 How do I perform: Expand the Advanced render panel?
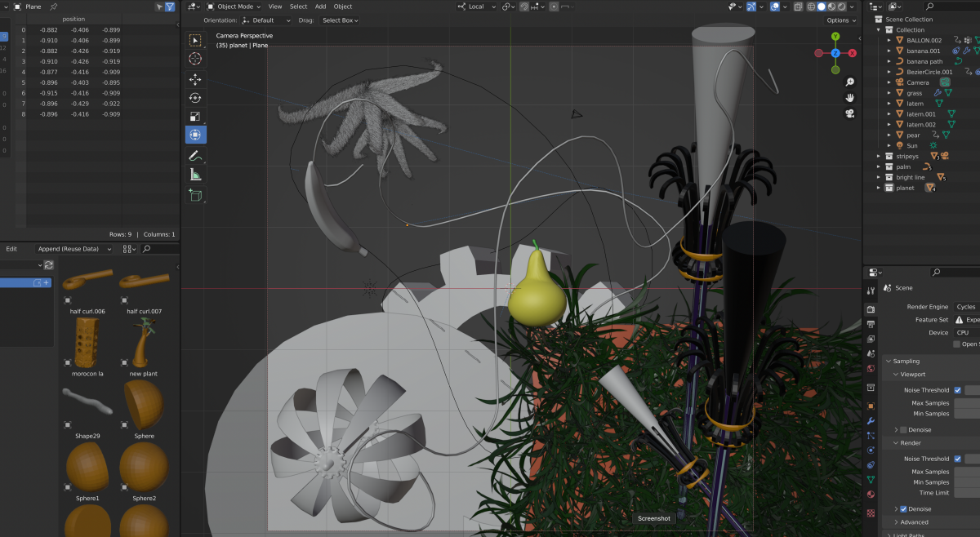(914, 522)
